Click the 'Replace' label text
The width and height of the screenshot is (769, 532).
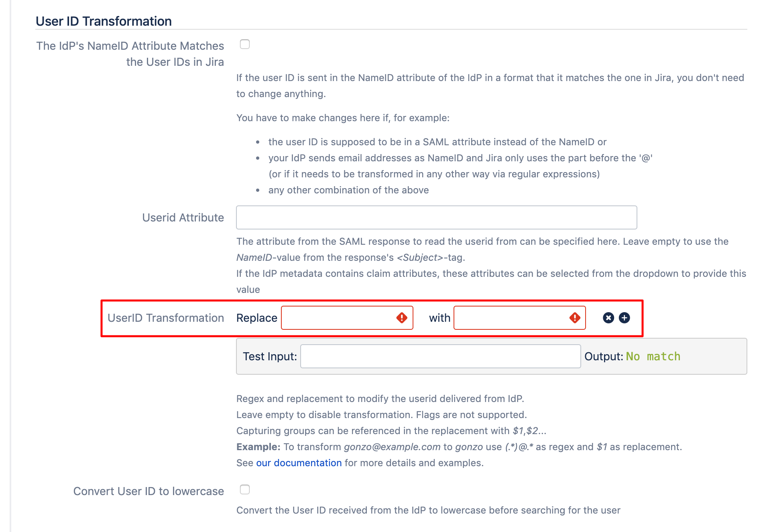(x=256, y=318)
